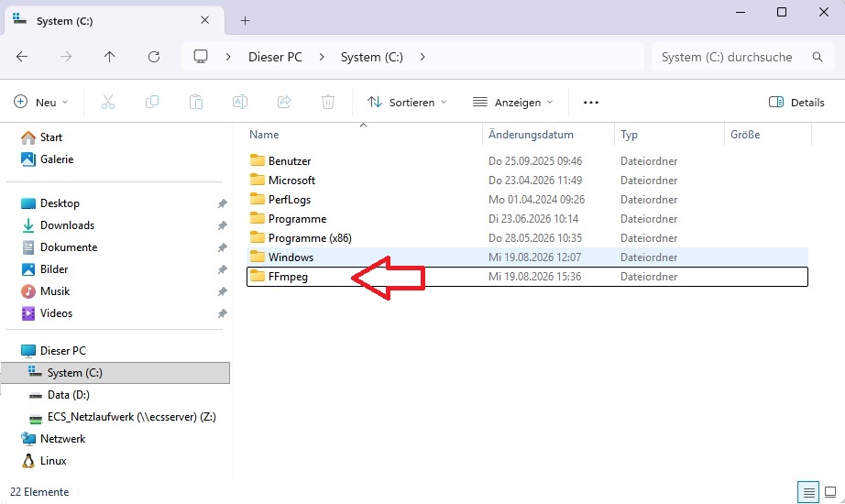Click the 22 Elemente status bar text

[x=39, y=492]
